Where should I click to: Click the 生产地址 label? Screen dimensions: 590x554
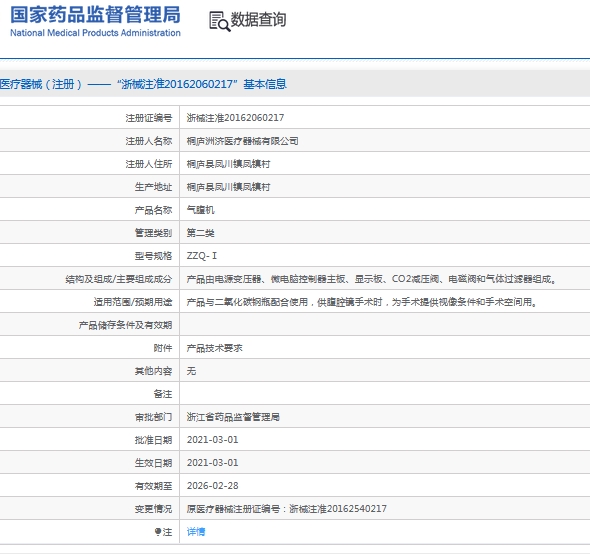click(x=153, y=187)
